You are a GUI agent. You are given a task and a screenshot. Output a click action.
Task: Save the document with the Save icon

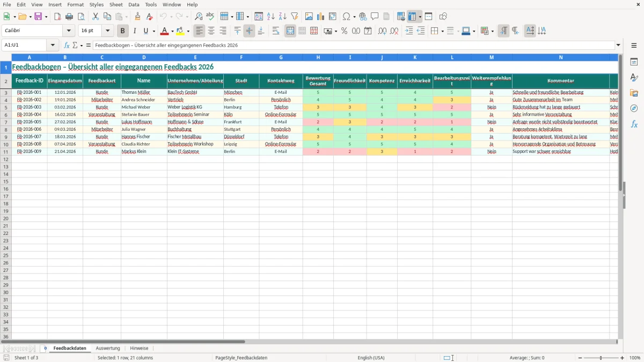(x=38, y=17)
